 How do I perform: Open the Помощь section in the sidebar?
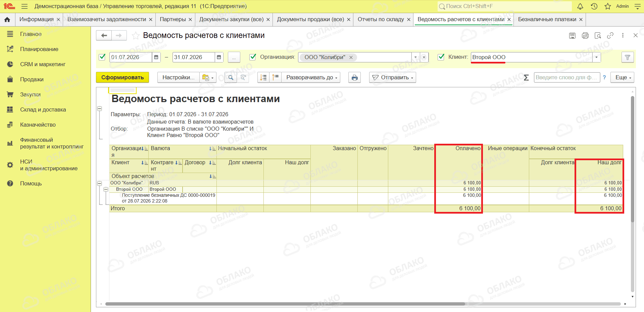click(31, 183)
